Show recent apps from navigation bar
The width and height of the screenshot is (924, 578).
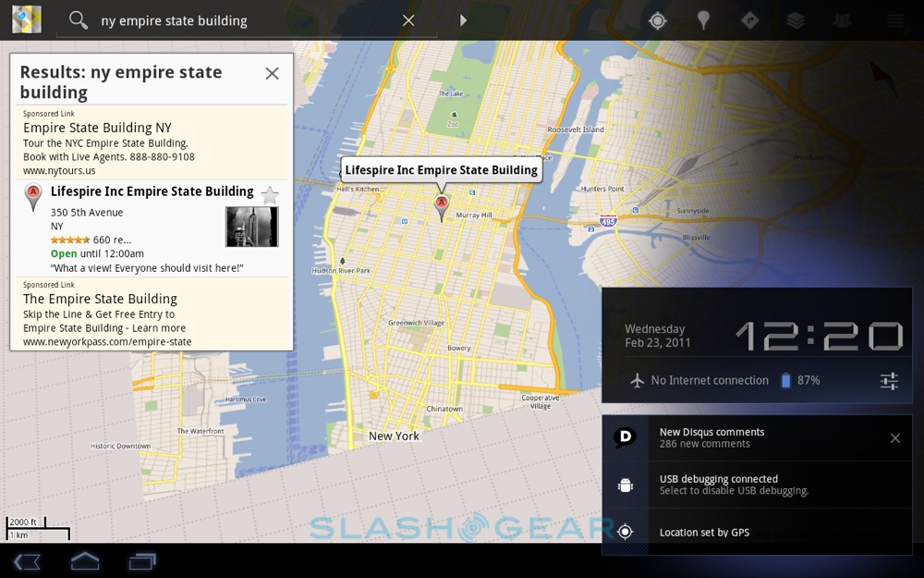point(142,560)
